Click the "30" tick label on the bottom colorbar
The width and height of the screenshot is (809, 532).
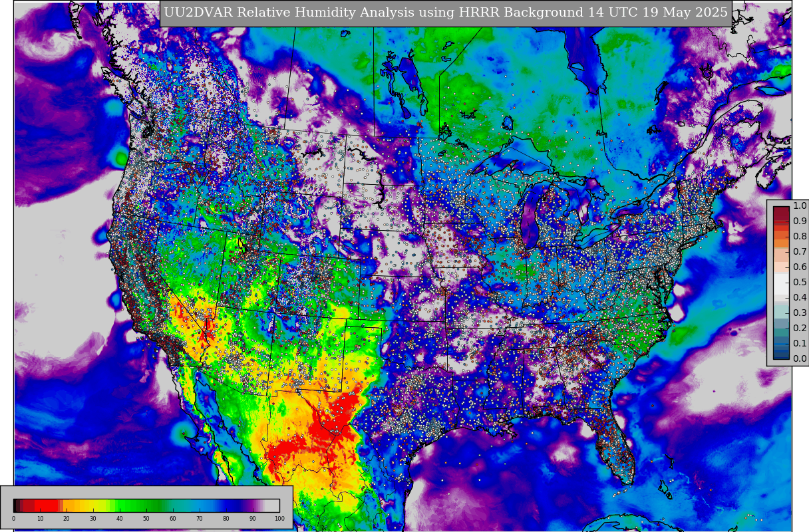pos(93,519)
